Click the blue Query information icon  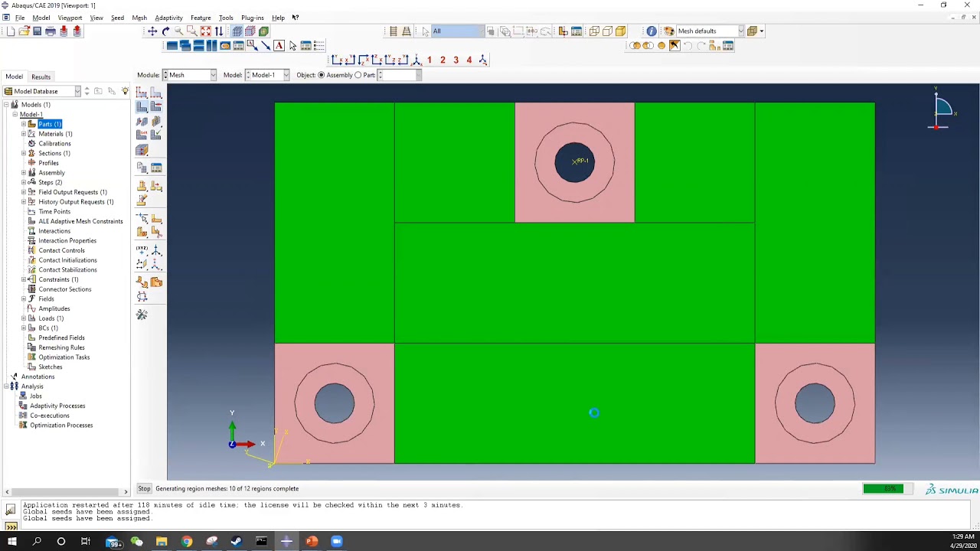[x=652, y=31]
